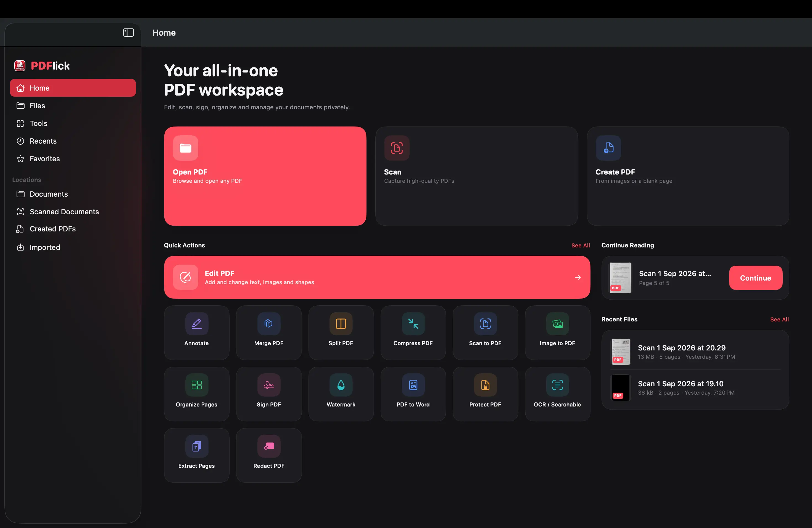Select the Compress PDF icon
812x528 pixels.
pos(413,323)
